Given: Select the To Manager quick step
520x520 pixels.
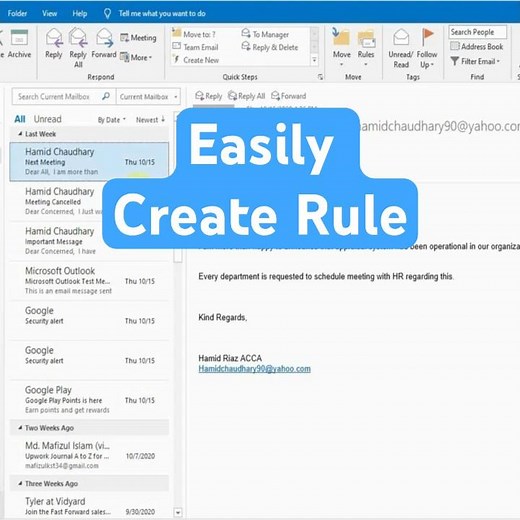Looking at the screenshot, I should pyautogui.click(x=265, y=34).
